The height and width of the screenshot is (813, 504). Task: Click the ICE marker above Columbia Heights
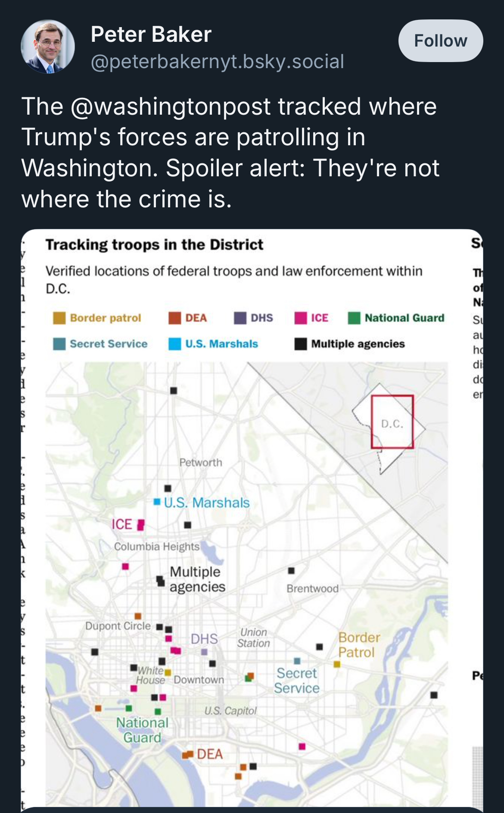(141, 525)
